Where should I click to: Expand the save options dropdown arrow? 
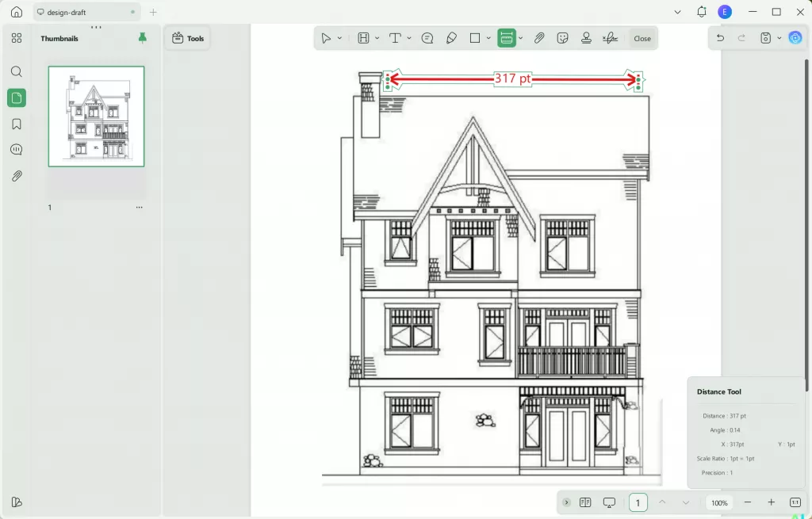[x=779, y=38]
